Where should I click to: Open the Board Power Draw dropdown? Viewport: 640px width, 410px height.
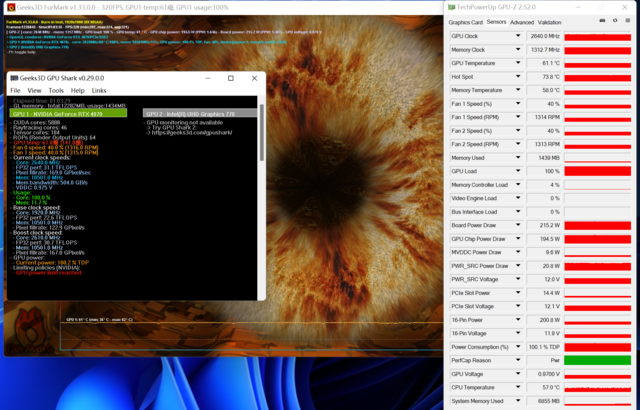[518, 225]
